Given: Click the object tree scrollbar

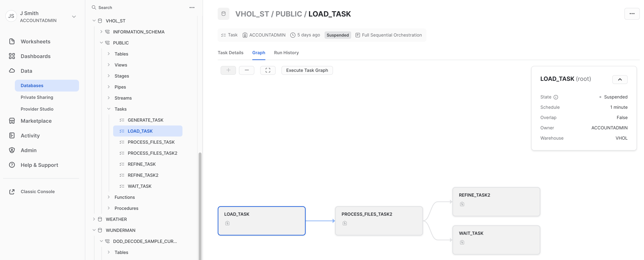Looking at the screenshot, I should pos(200,205).
